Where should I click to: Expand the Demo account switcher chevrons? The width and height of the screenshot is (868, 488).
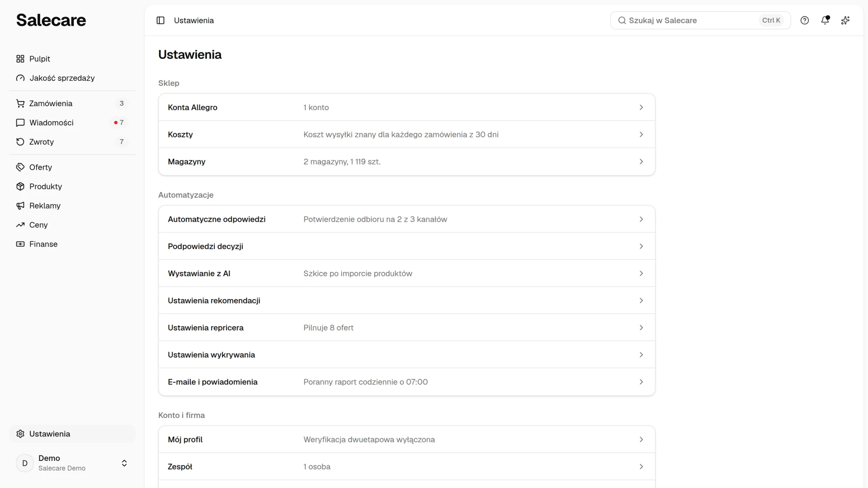point(124,463)
